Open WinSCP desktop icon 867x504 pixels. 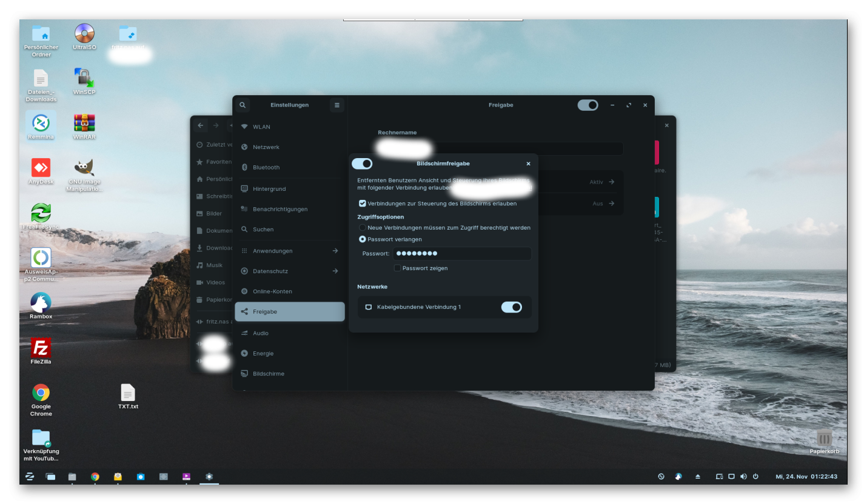(x=84, y=81)
